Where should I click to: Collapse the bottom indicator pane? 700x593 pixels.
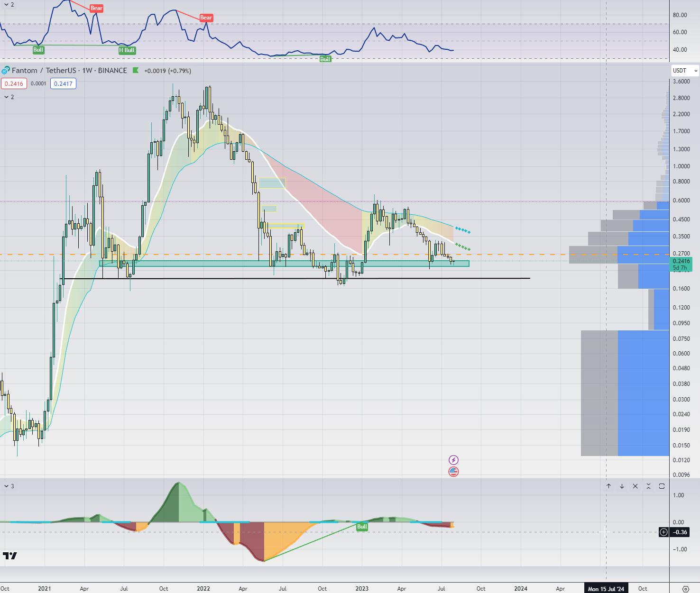click(x=648, y=486)
